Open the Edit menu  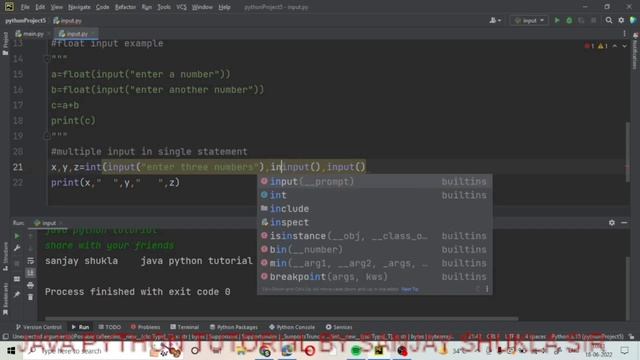40,7
